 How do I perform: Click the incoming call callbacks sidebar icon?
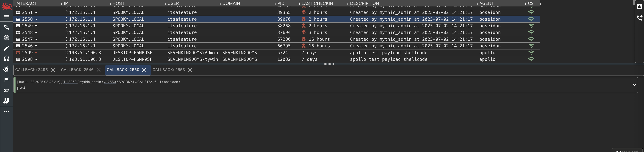click(6, 27)
